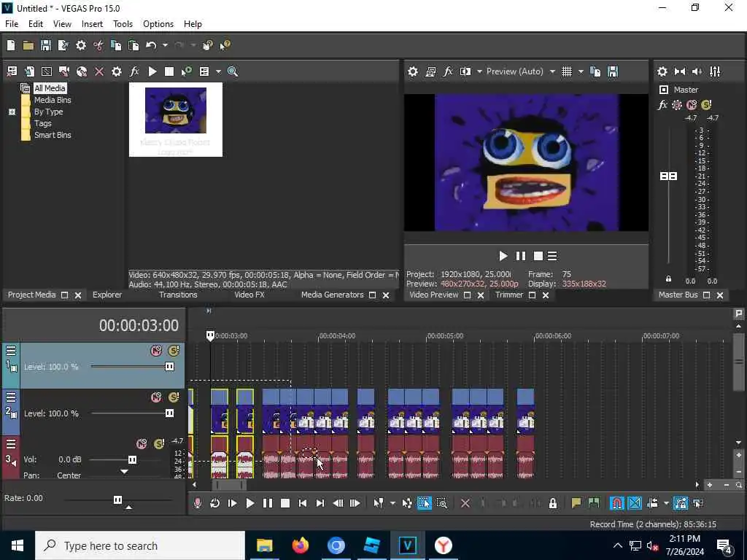Open overlays dropdown arrow beside grid icon

click(x=581, y=71)
